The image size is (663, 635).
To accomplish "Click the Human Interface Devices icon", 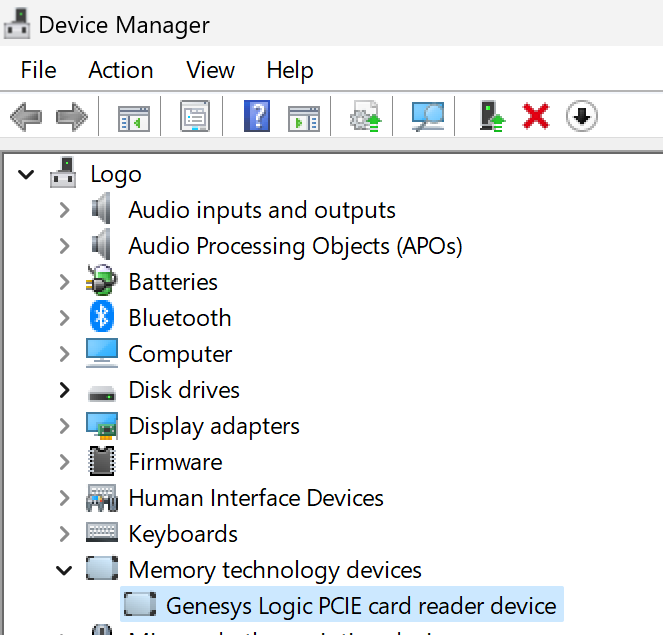I will pyautogui.click(x=102, y=498).
